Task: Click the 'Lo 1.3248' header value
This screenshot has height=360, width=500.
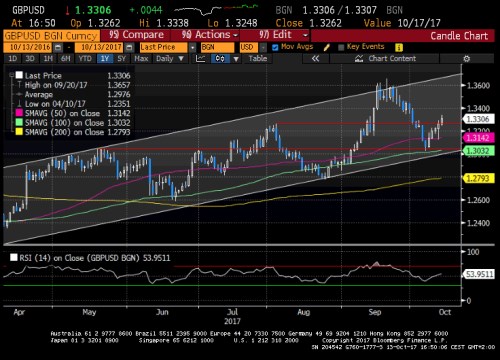Action: pyautogui.click(x=232, y=23)
